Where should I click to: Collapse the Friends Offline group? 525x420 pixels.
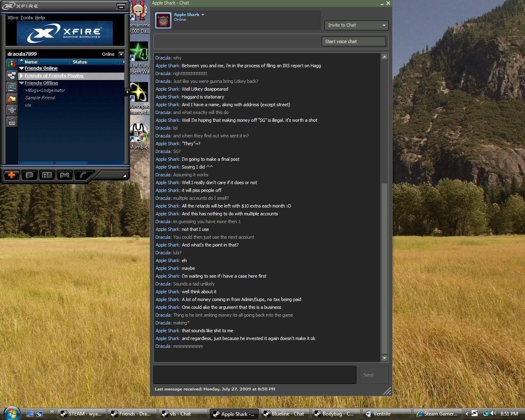pyautogui.click(x=22, y=83)
